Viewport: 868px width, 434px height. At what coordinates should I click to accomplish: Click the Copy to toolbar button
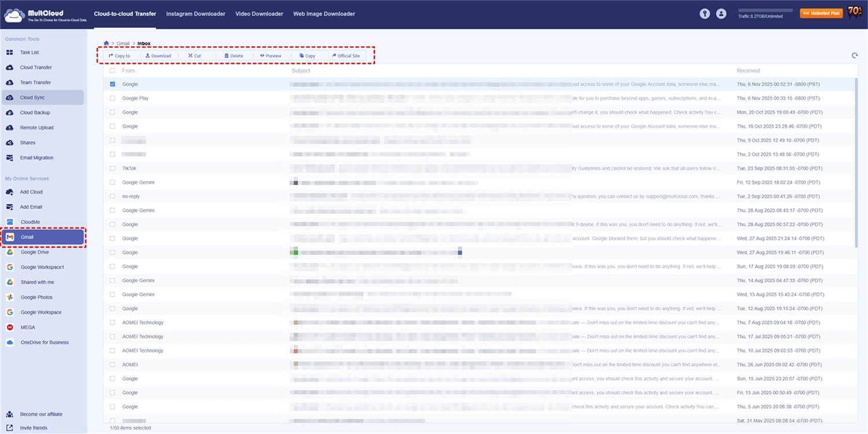point(120,56)
